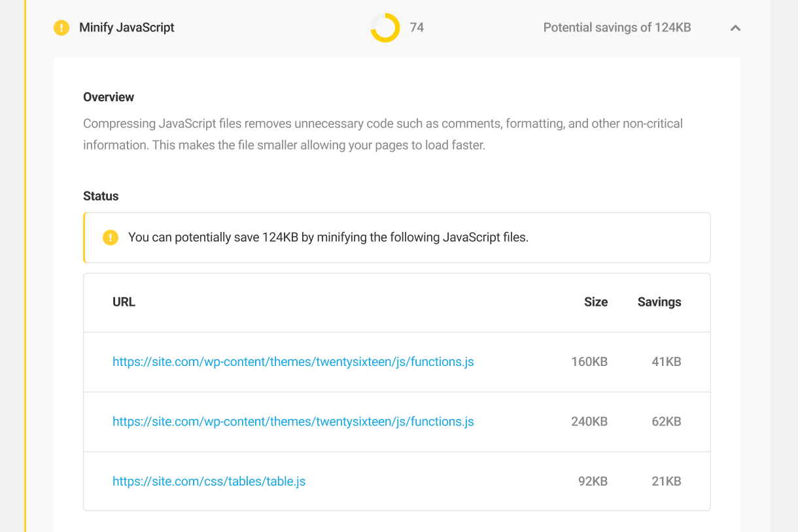
Task: Switch focus to the Status panel heading
Action: tap(100, 196)
